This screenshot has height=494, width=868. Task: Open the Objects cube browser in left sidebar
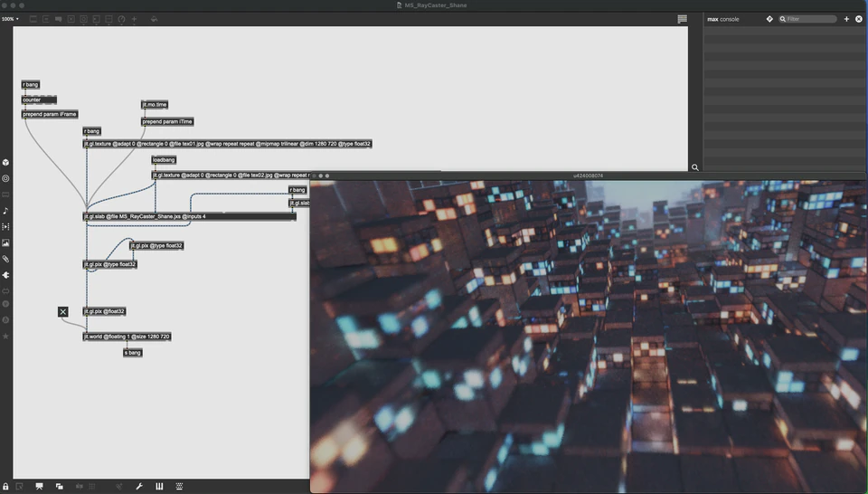[5, 162]
